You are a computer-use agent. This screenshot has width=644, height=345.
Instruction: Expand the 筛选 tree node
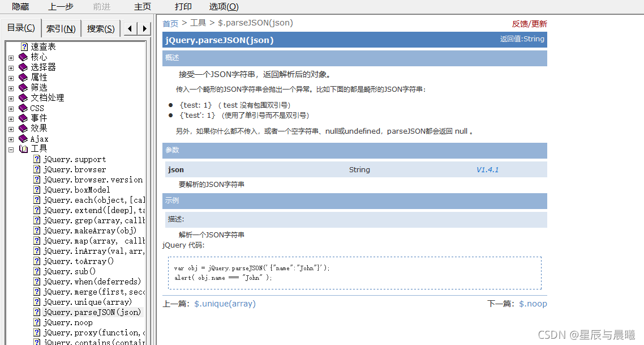point(11,88)
